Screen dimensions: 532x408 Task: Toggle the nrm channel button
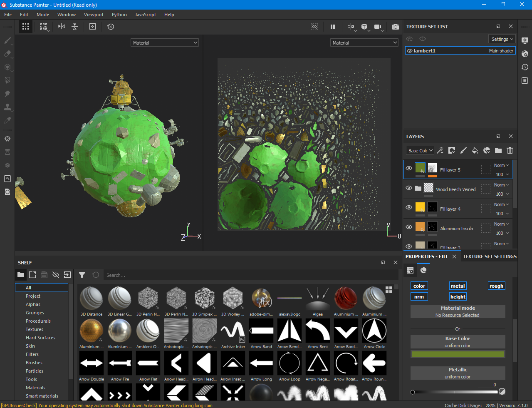(x=419, y=297)
